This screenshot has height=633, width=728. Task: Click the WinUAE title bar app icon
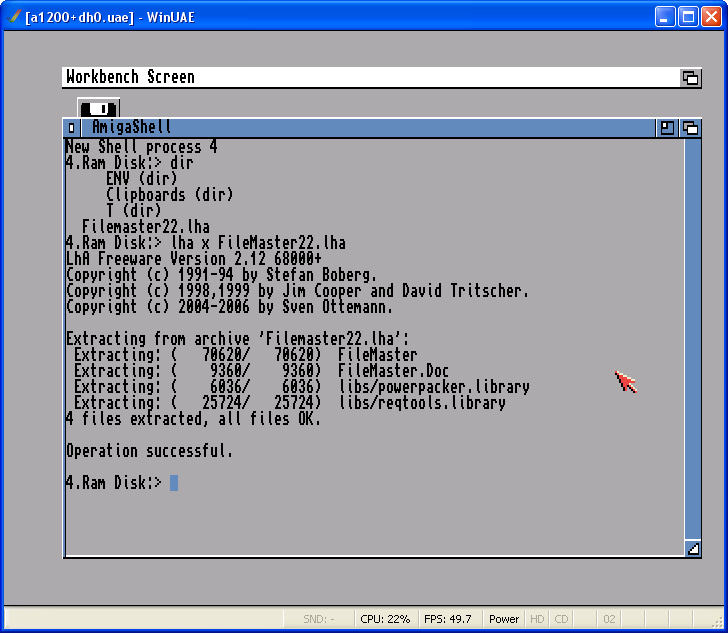click(14, 17)
